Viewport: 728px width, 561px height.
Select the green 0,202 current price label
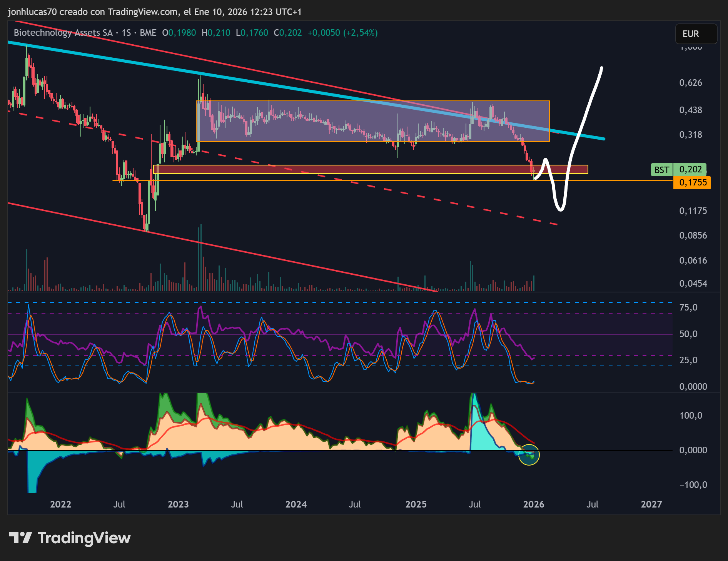pyautogui.click(x=690, y=169)
